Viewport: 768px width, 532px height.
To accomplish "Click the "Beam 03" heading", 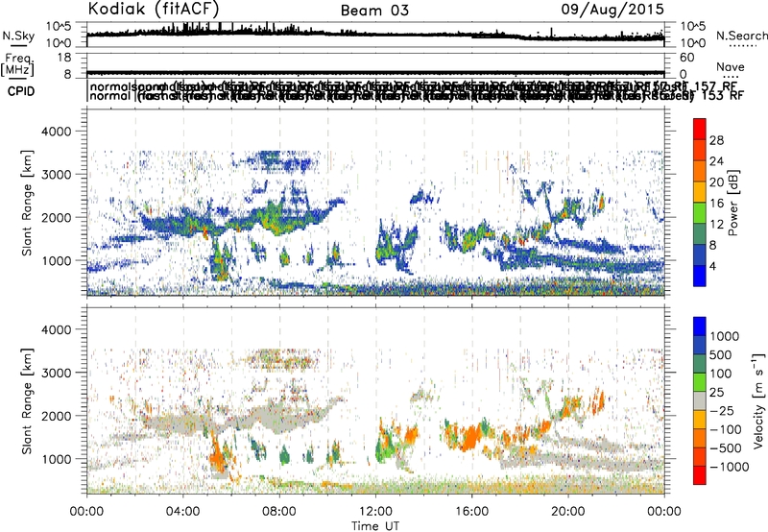I will (x=374, y=11).
